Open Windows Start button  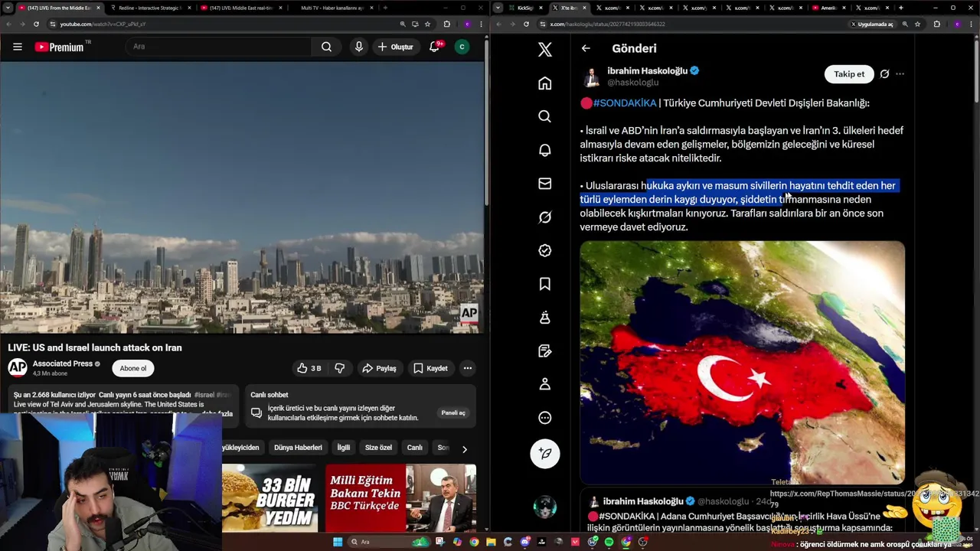point(338,542)
